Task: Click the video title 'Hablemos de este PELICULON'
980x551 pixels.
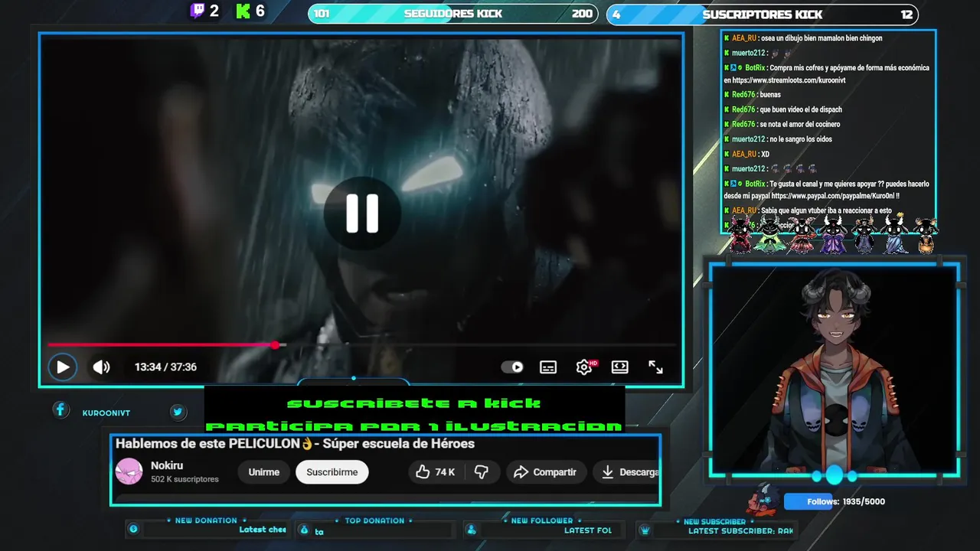Action: click(x=295, y=444)
